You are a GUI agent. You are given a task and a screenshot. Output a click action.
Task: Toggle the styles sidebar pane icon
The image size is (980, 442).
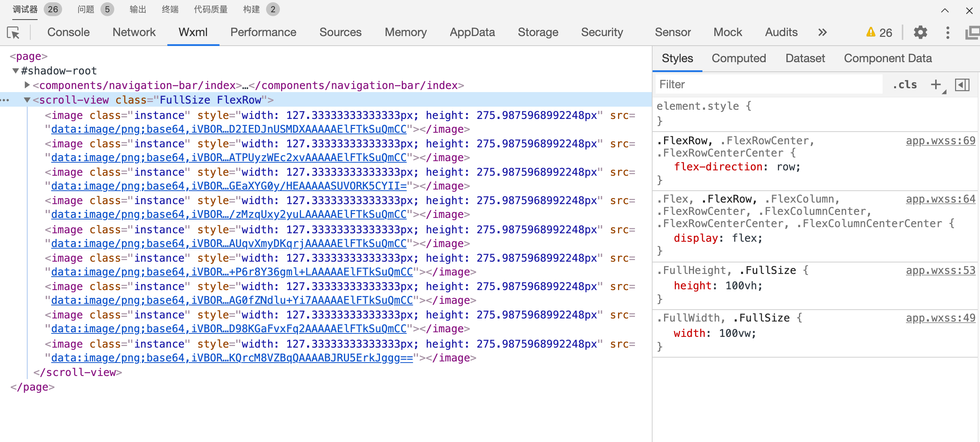962,84
